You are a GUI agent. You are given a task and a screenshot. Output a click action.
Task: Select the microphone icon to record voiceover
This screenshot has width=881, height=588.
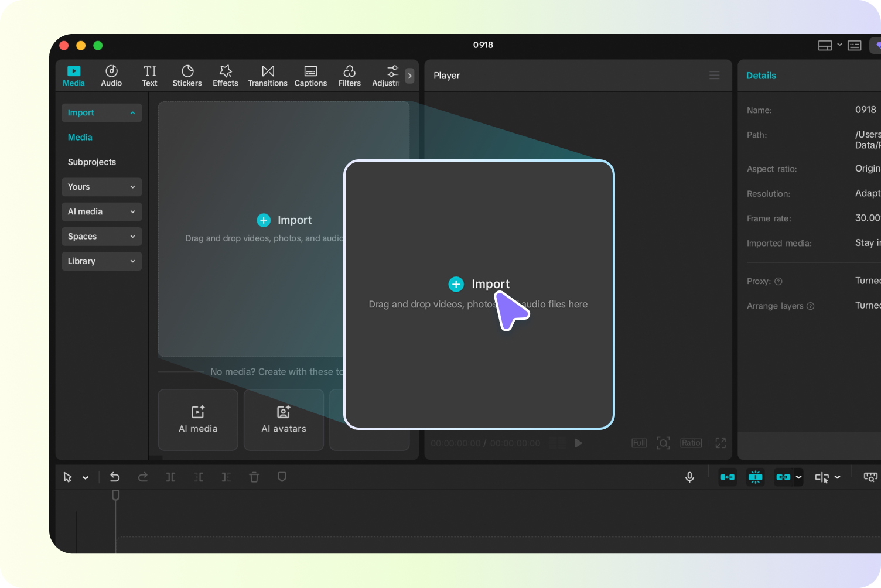pyautogui.click(x=689, y=477)
